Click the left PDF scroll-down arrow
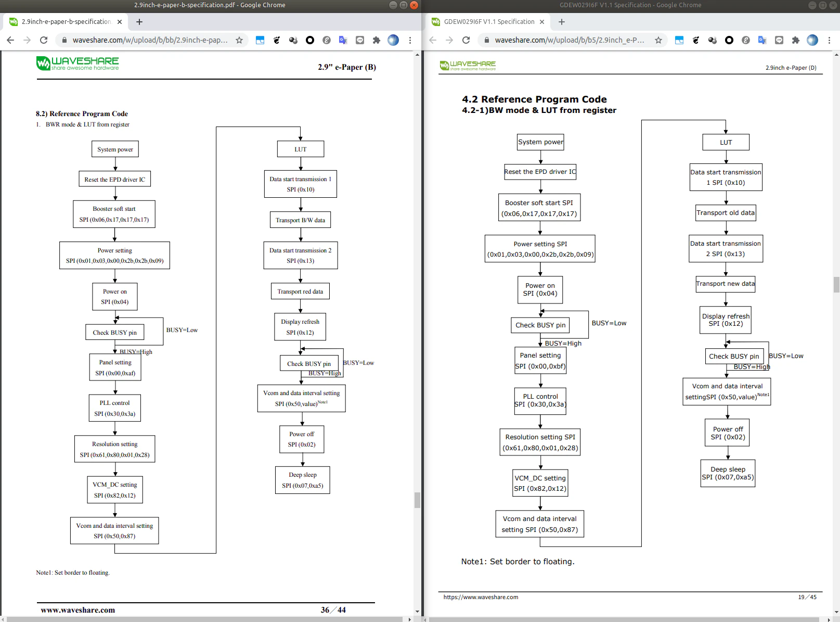The height and width of the screenshot is (622, 840). (x=417, y=612)
